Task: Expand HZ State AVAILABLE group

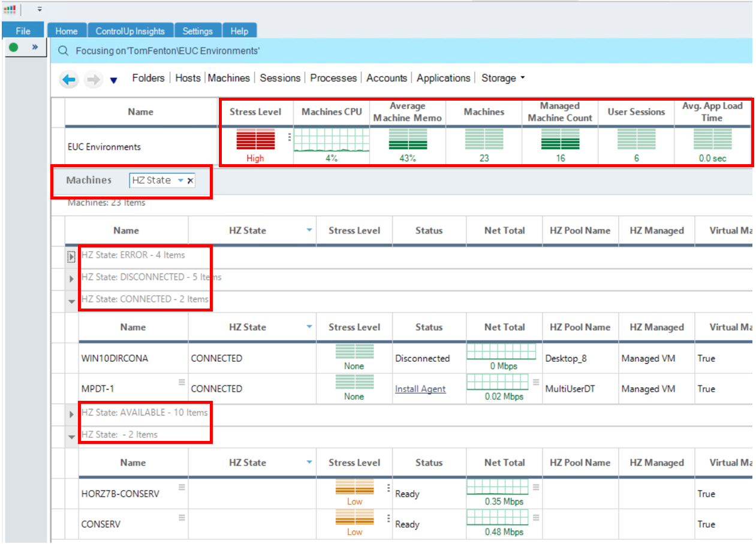Action: (x=71, y=414)
